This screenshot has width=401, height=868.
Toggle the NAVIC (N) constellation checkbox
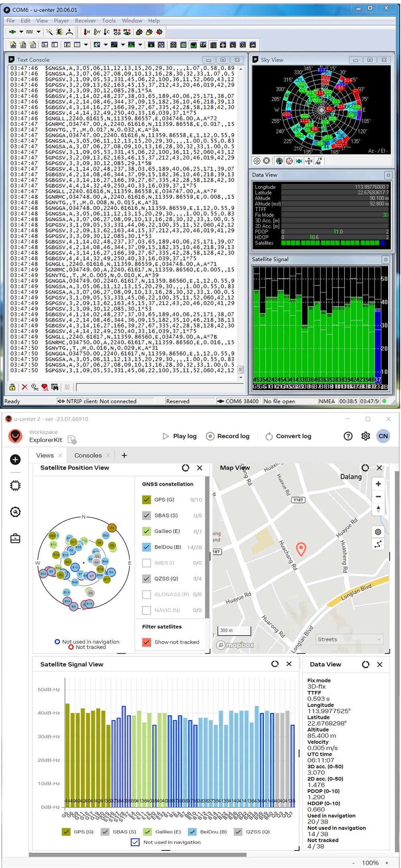[x=146, y=610]
